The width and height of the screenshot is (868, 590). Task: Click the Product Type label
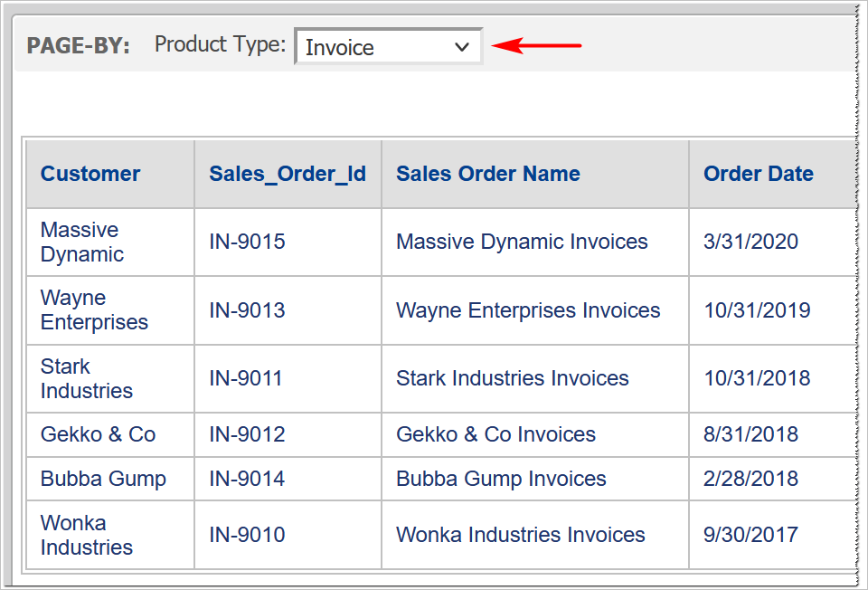pos(220,44)
